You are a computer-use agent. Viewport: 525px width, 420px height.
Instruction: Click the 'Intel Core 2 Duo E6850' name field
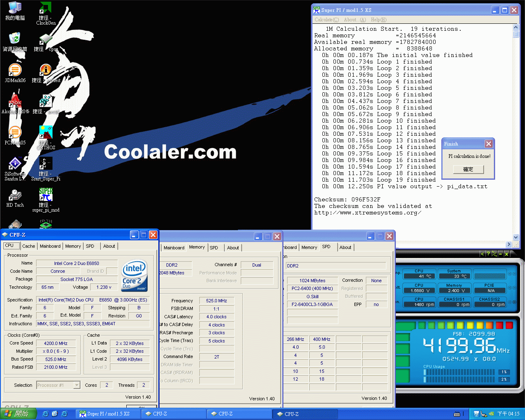77,263
